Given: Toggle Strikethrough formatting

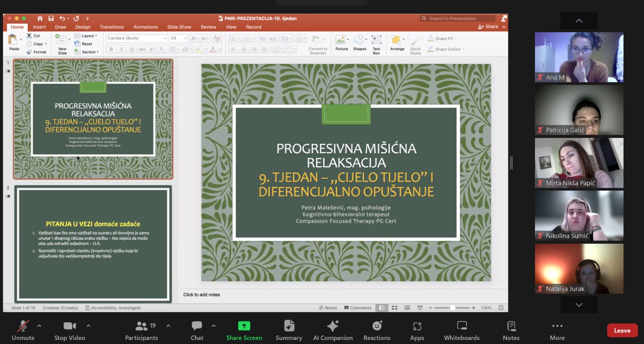Looking at the screenshot, I should [142, 49].
